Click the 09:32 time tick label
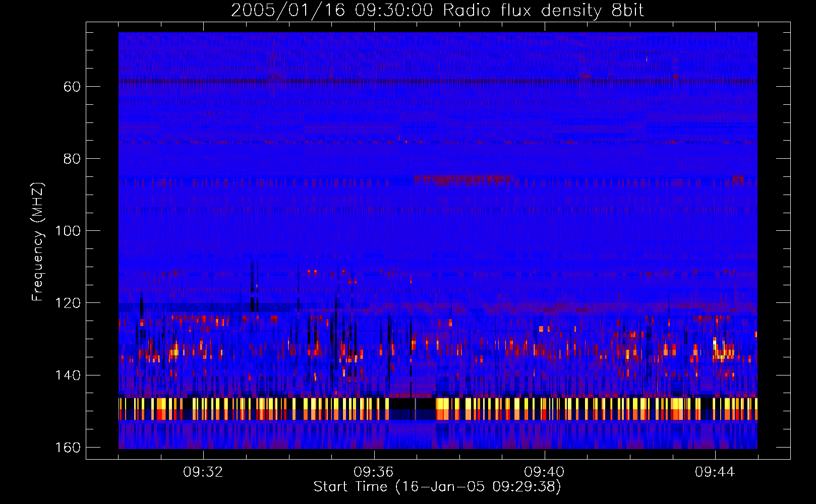 coord(203,472)
